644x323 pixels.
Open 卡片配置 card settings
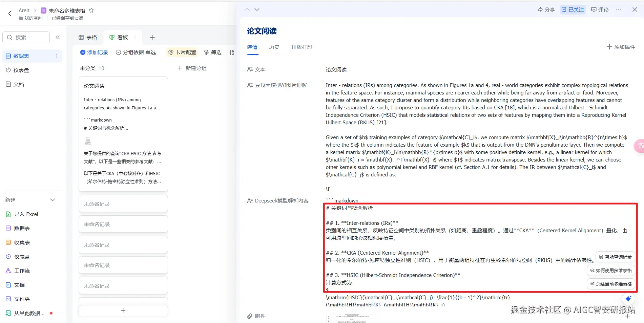[x=182, y=52]
